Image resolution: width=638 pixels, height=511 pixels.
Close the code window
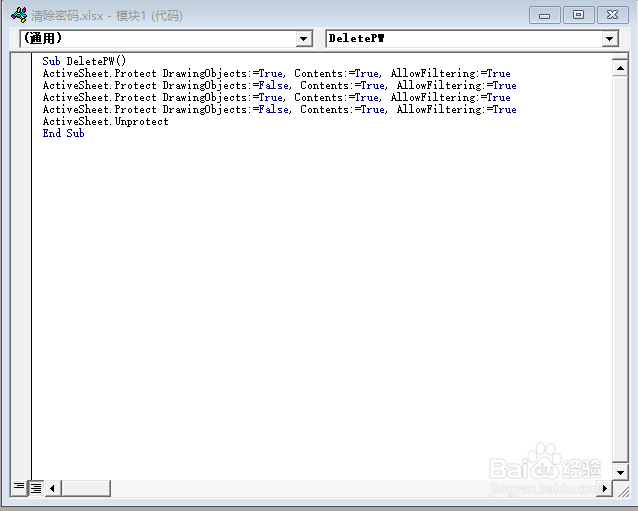[x=612, y=15]
